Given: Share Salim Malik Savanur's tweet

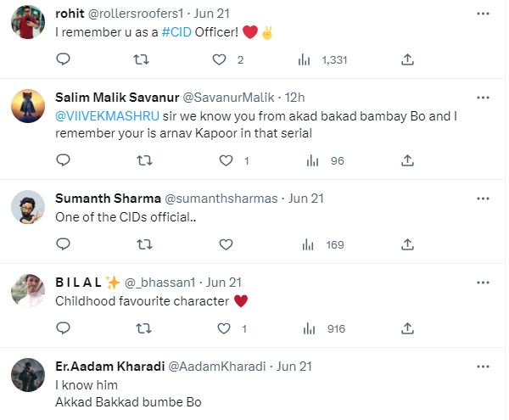Looking at the screenshot, I should point(407,160).
